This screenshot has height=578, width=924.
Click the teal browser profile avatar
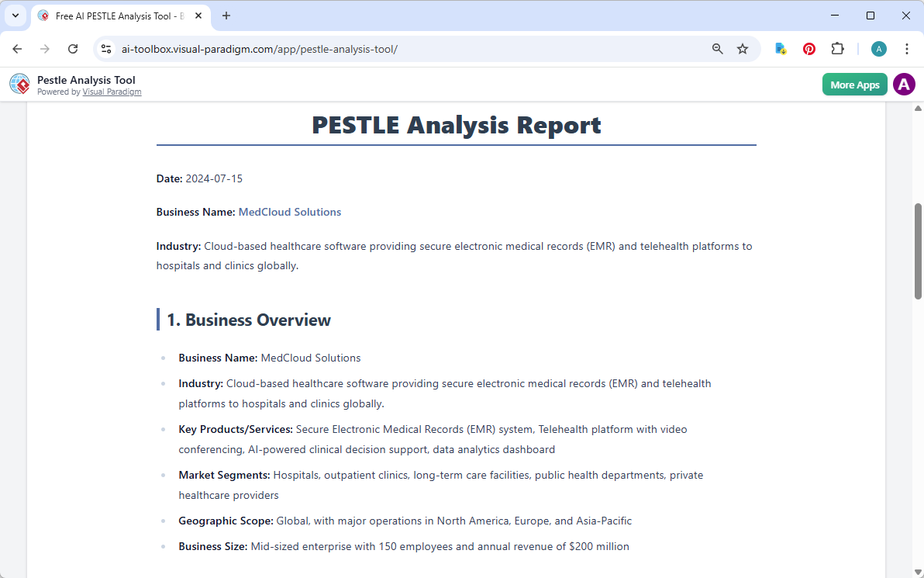point(878,48)
